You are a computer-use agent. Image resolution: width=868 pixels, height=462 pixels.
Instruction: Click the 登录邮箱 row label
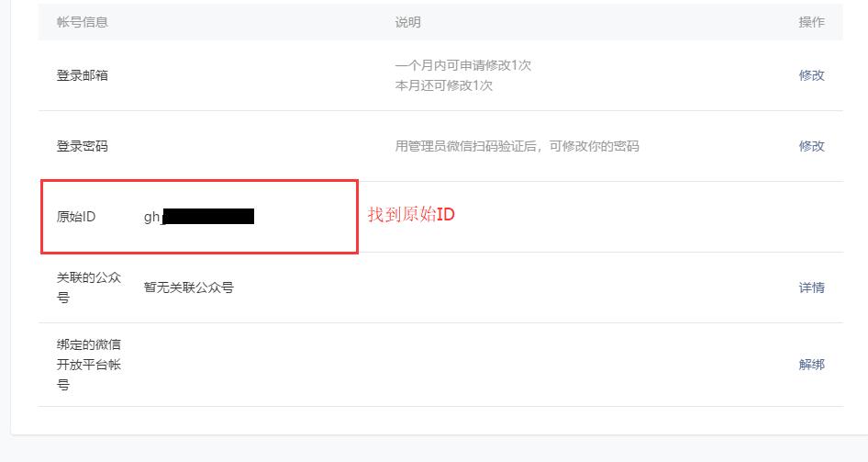(82, 75)
